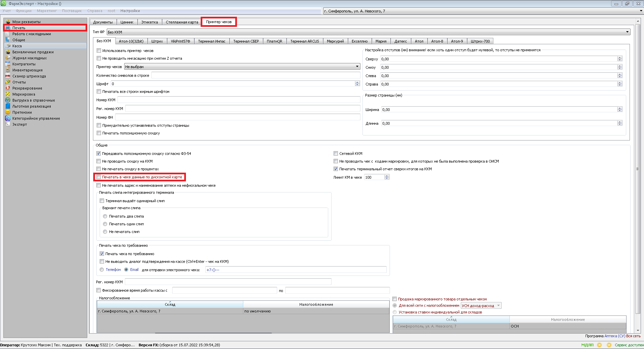The image size is (644, 349).
Task: Click the Сканер штрихкода barcode icon
Action: (x=8, y=76)
